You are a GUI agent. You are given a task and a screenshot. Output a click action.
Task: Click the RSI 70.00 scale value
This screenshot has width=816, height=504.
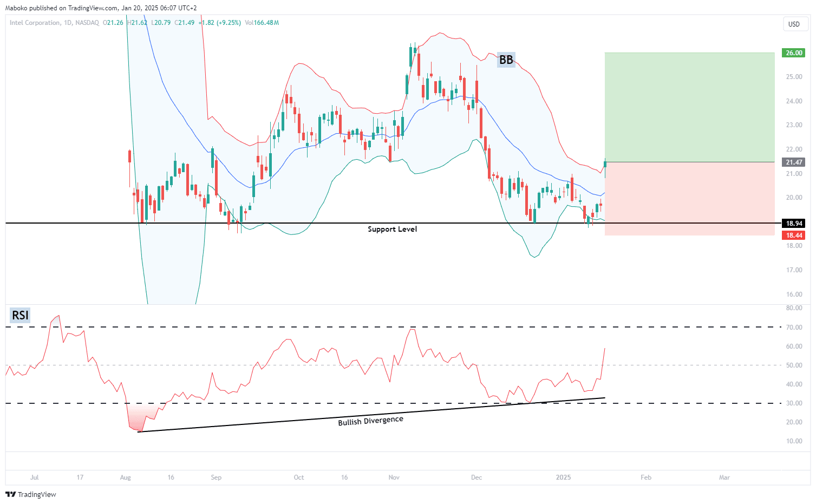click(794, 328)
